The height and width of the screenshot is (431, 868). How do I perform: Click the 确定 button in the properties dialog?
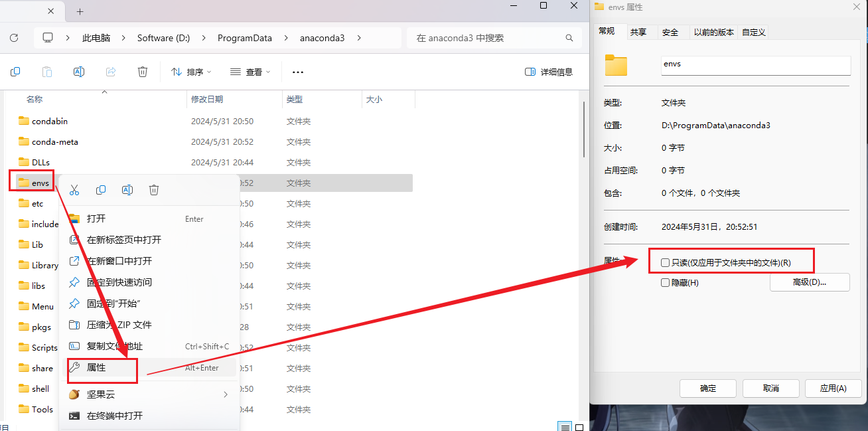tap(708, 388)
